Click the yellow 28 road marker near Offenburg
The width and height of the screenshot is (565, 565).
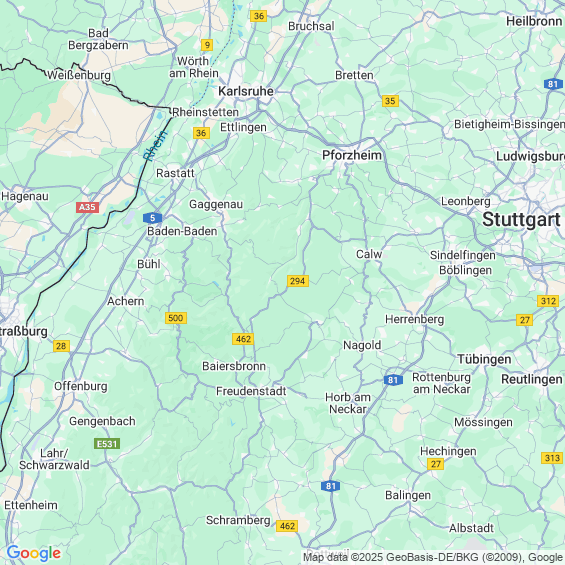[x=61, y=346]
